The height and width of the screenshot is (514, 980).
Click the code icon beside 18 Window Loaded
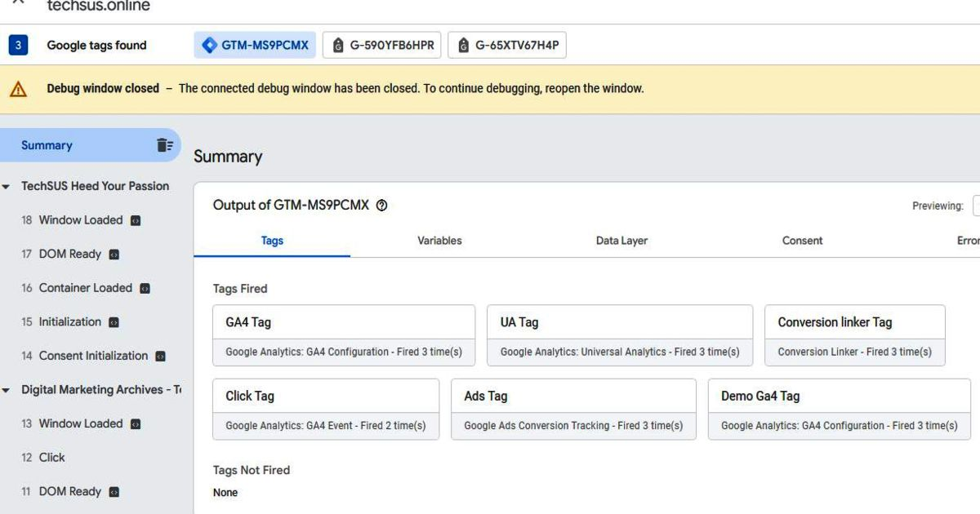coord(136,220)
